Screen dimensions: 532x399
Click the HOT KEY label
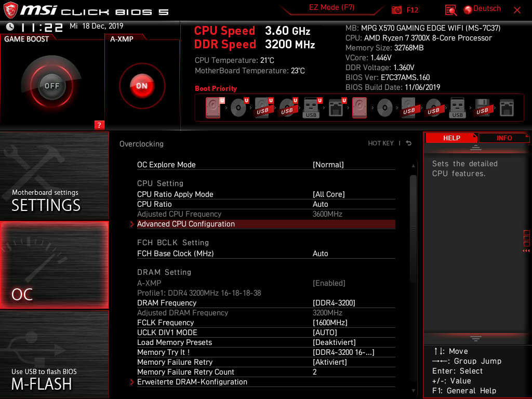tap(381, 143)
